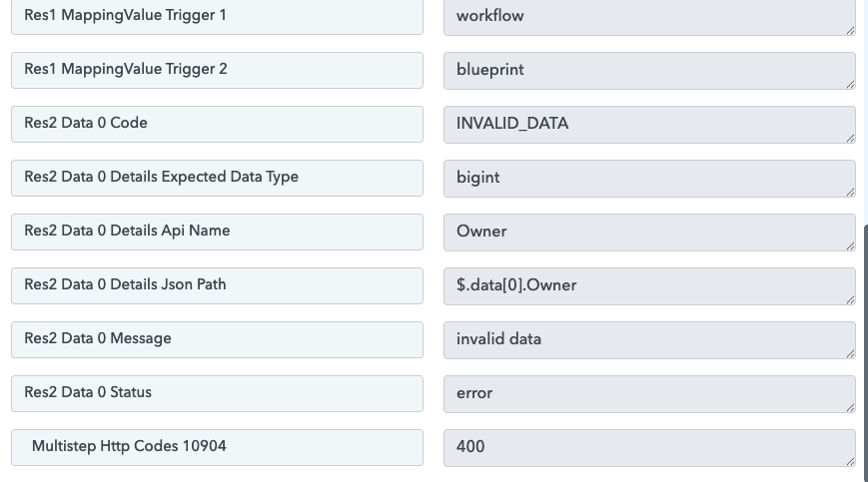Focus the 'bigint' value text area
Image resolution: width=868 pixels, height=482 pixels.
coord(648,179)
